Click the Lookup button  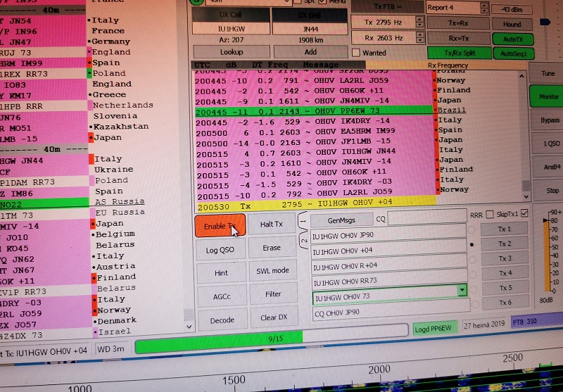coord(232,52)
